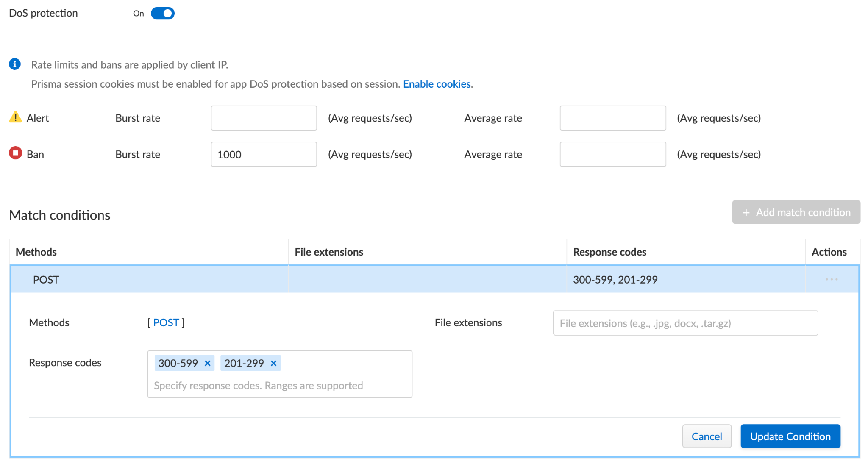Remove the 300-599 response code tag
The width and height of the screenshot is (868, 467).
tap(207, 363)
